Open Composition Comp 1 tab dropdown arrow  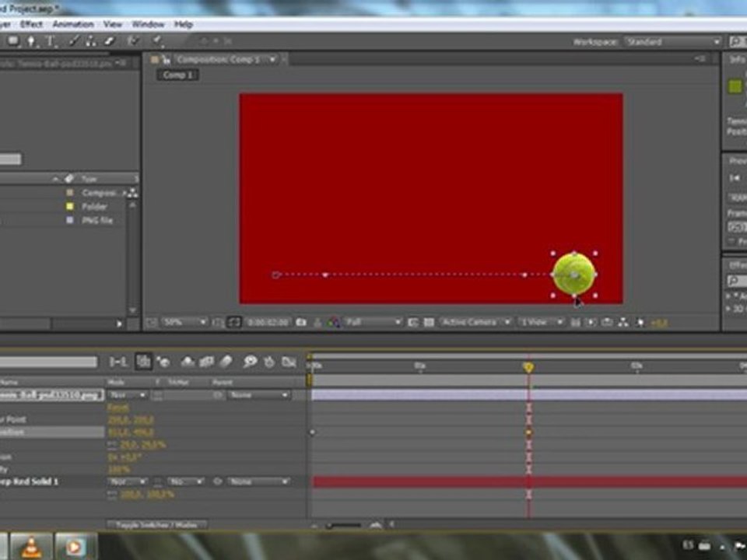pos(272,60)
